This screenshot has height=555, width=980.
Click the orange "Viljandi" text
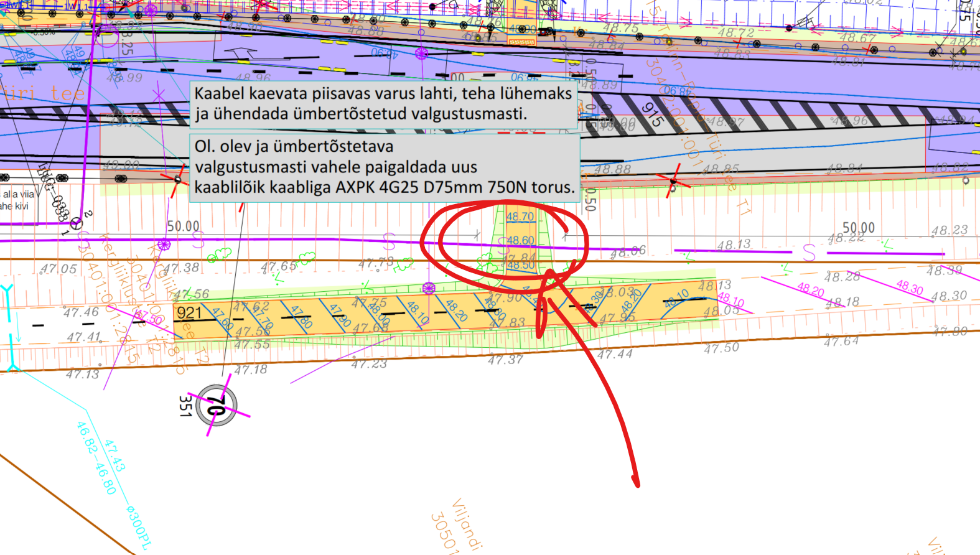coord(467,524)
